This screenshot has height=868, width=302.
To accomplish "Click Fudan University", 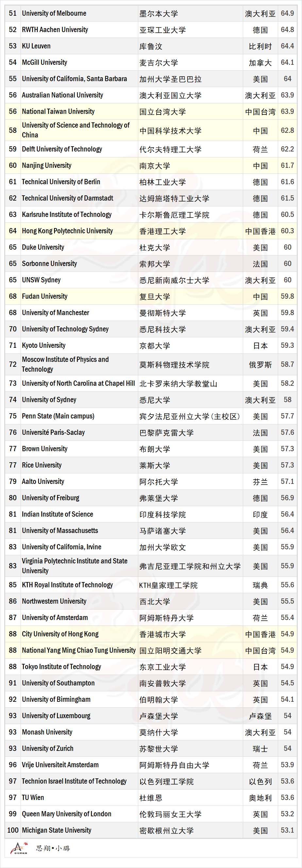I will point(45,296).
